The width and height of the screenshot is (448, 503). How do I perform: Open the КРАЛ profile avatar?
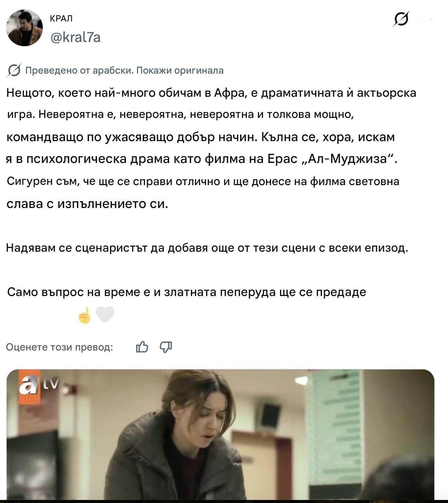click(x=25, y=28)
